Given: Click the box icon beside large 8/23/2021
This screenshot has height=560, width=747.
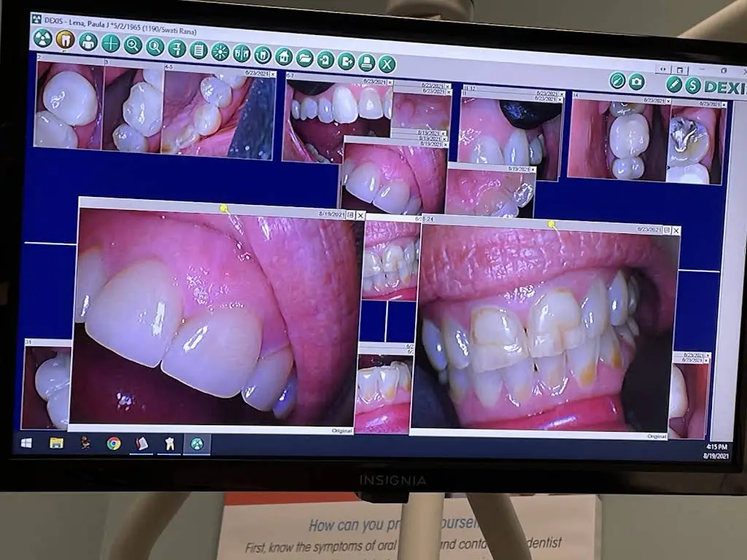Looking at the screenshot, I should (667, 230).
